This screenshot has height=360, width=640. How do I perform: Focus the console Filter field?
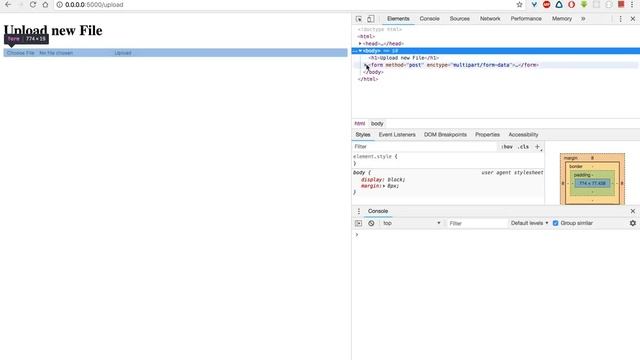477,223
